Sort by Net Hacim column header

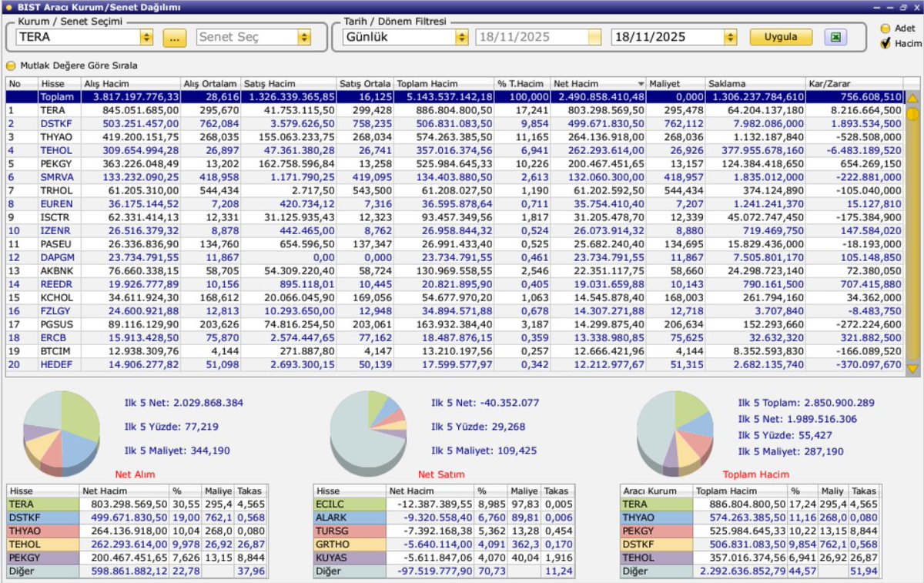599,83
